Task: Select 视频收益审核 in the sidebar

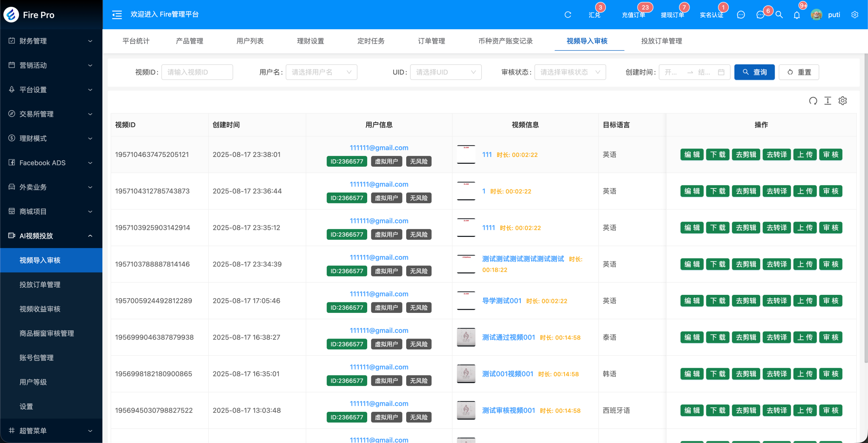Action: click(x=40, y=309)
